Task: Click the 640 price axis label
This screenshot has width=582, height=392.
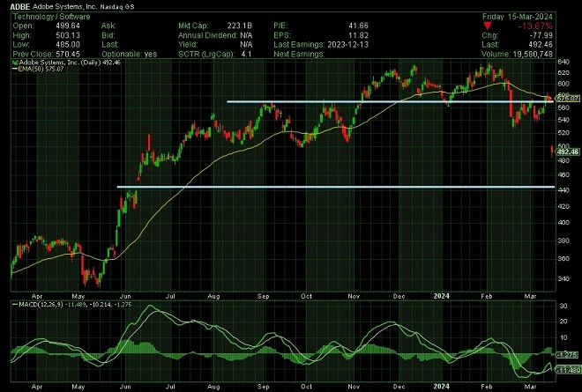Action: click(563, 63)
